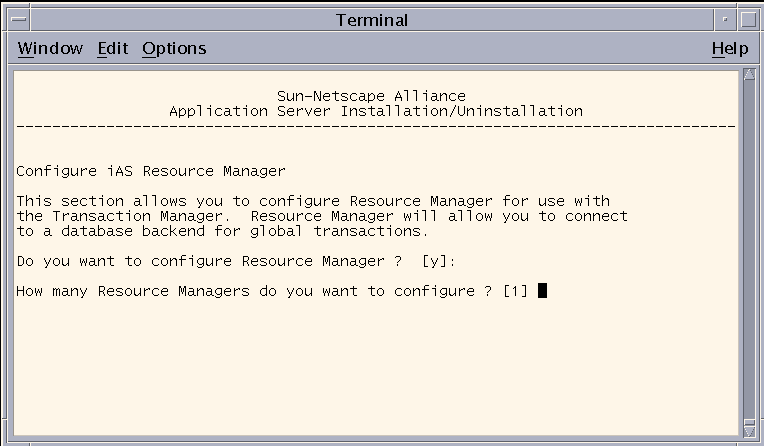This screenshot has width=764, height=446.
Task: Click the How many Resource Managers prompt
Action: 272,291
